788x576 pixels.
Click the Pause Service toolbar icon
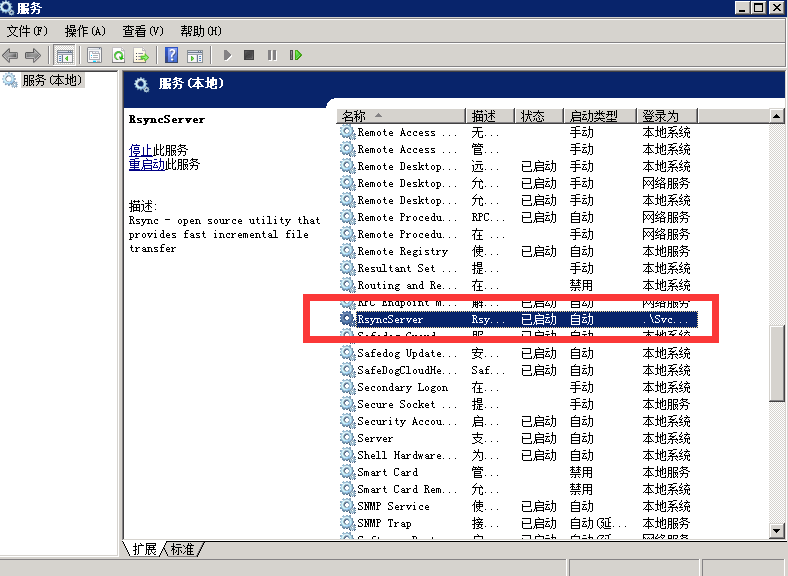pyautogui.click(x=272, y=55)
